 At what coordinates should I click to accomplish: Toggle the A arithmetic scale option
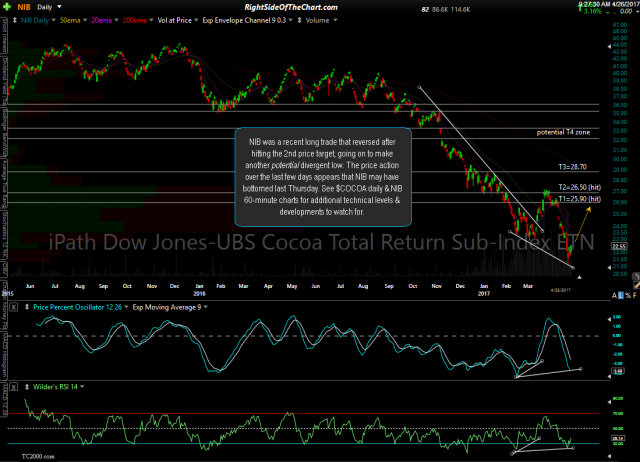click(614, 295)
